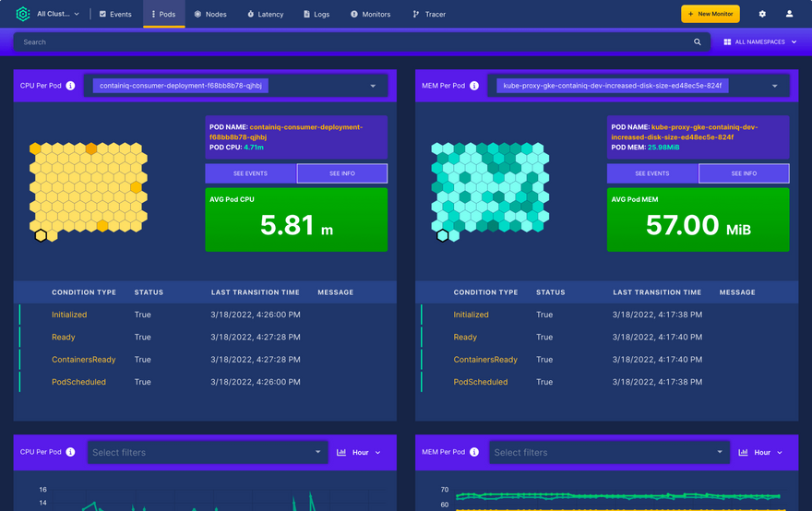The image size is (812, 511).
Task: Click See Info in the MEM panel
Action: click(743, 173)
